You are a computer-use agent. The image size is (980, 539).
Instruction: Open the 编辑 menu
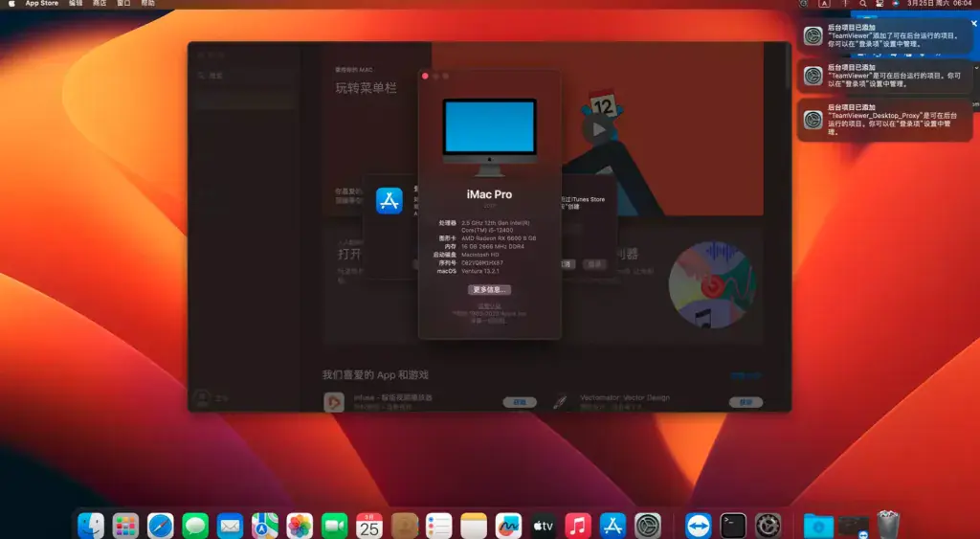76,3
